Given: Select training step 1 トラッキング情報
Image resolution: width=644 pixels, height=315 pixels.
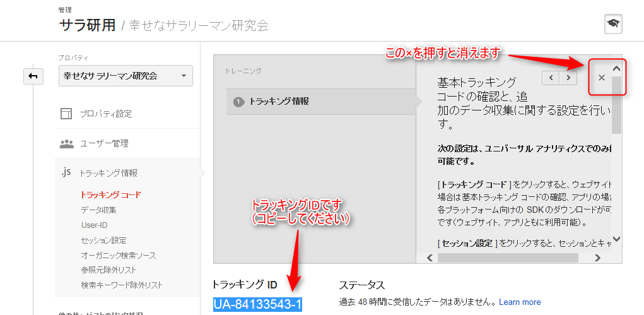Looking at the screenshot, I should point(321,101).
